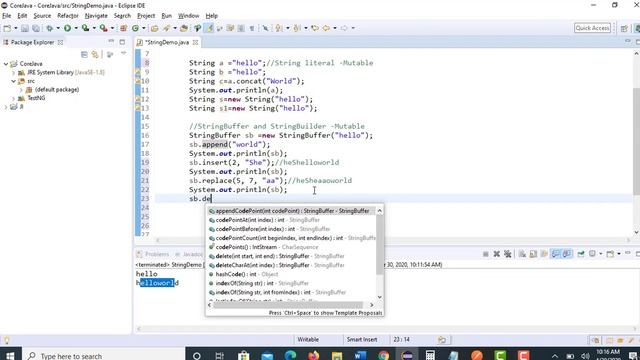The image size is (640, 360).
Task: Open the Display Selected Console dropdown
Action: [600, 254]
